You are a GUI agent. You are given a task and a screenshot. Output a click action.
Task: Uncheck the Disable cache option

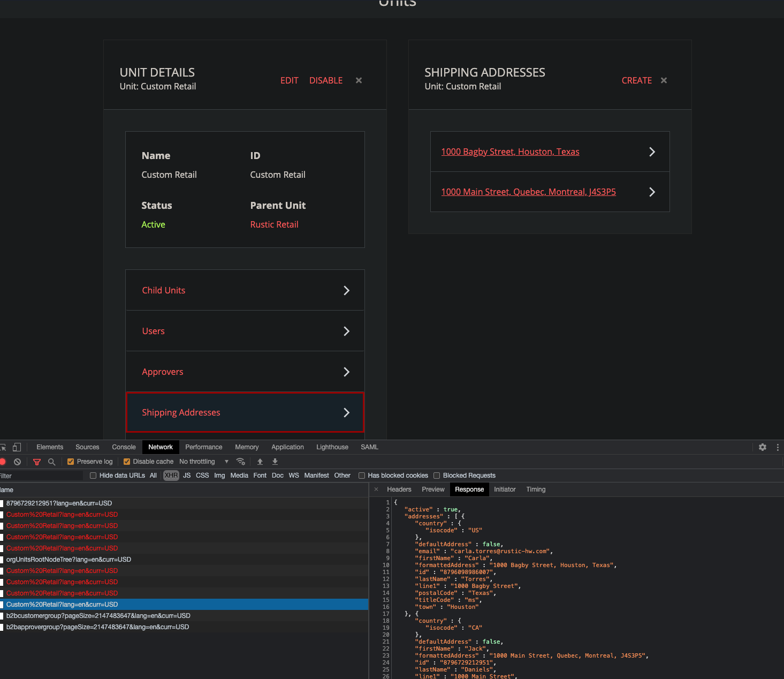127,461
